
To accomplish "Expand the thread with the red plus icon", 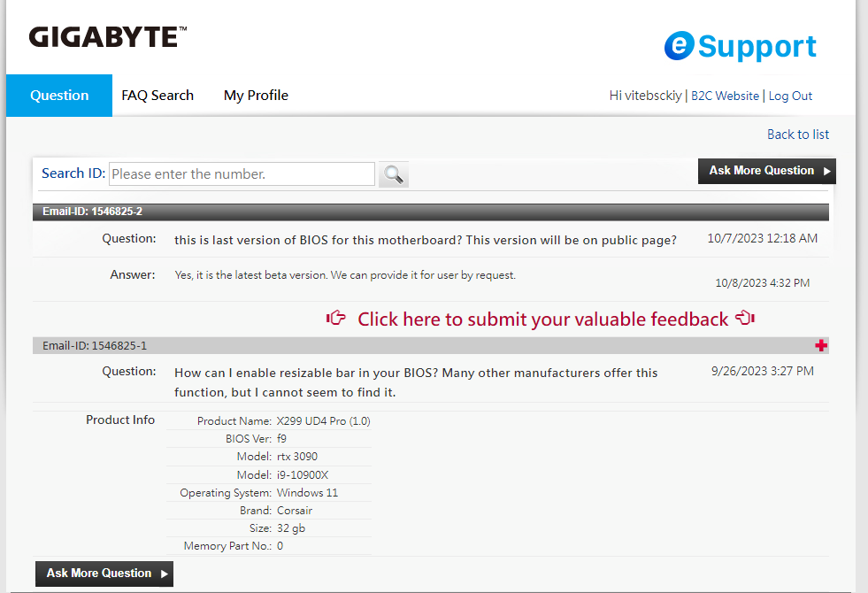I will (x=821, y=345).
